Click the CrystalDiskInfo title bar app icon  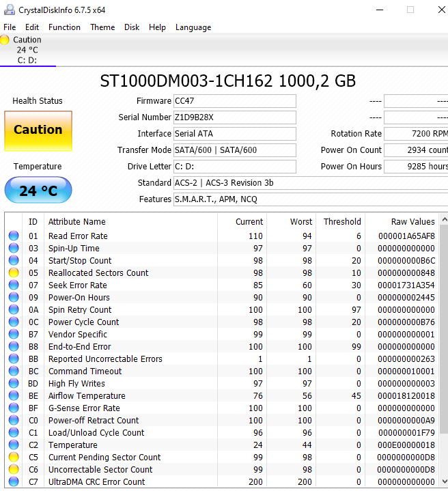(10, 10)
